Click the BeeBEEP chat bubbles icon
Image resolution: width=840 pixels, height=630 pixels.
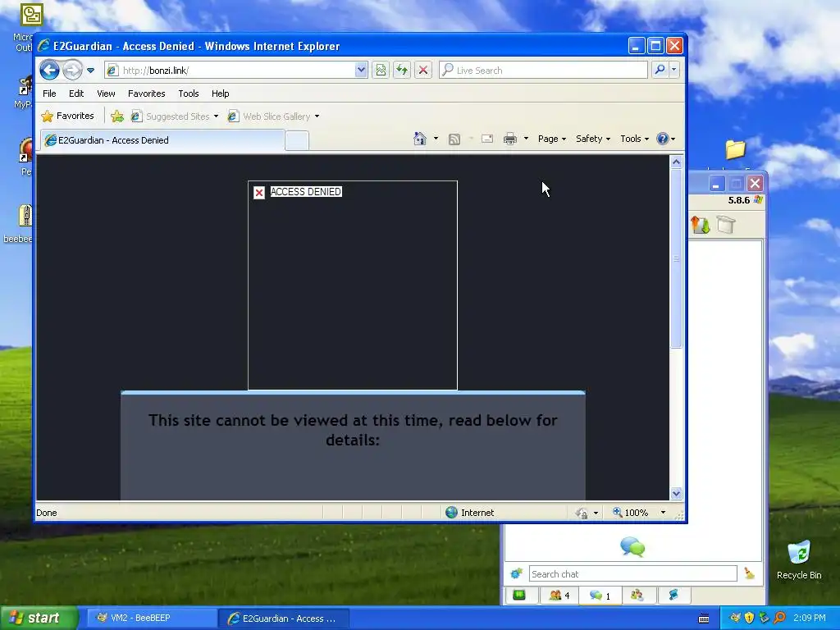tap(632, 546)
